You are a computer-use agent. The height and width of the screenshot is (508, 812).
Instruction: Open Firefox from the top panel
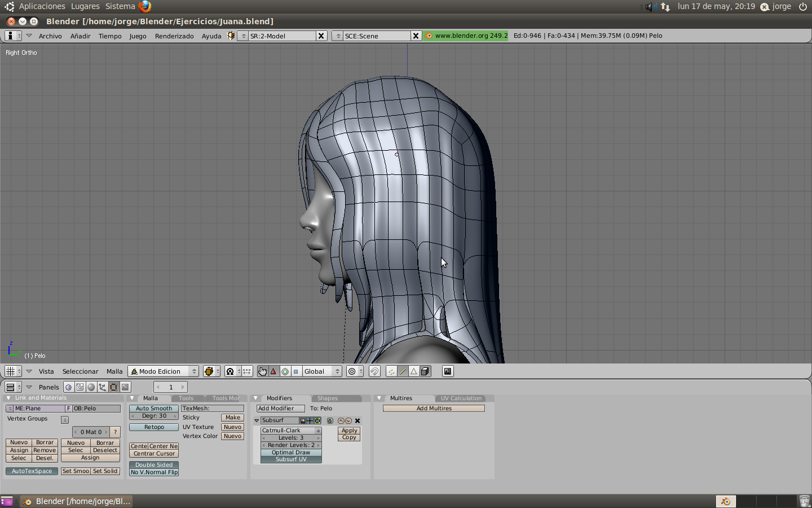[x=145, y=6]
